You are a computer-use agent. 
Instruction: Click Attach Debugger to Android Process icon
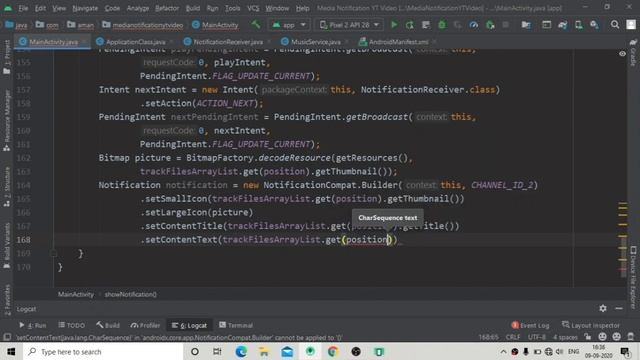pyautogui.click(x=490, y=25)
